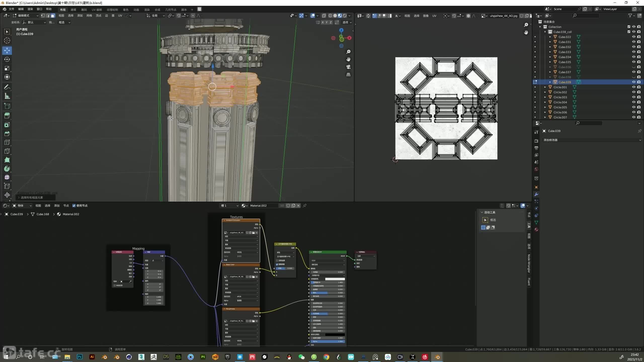Image resolution: width=644 pixels, height=362 pixels.
Task: Enable vertex select mode
Action: [43, 16]
